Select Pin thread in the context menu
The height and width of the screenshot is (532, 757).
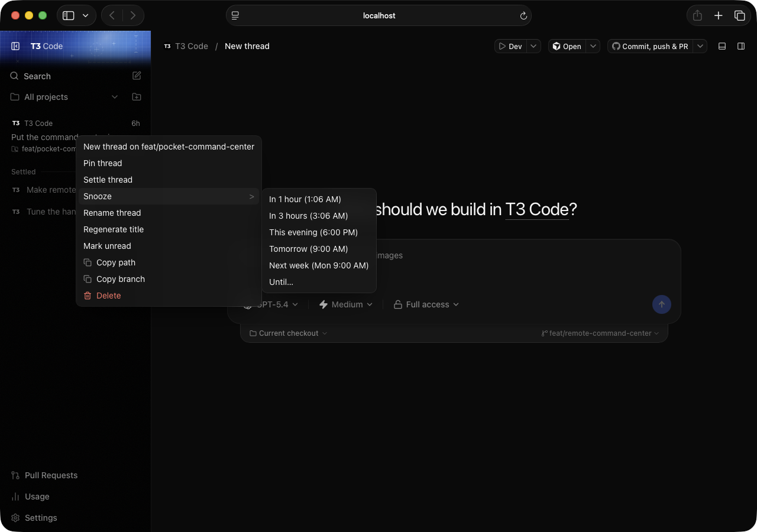pyautogui.click(x=169, y=163)
